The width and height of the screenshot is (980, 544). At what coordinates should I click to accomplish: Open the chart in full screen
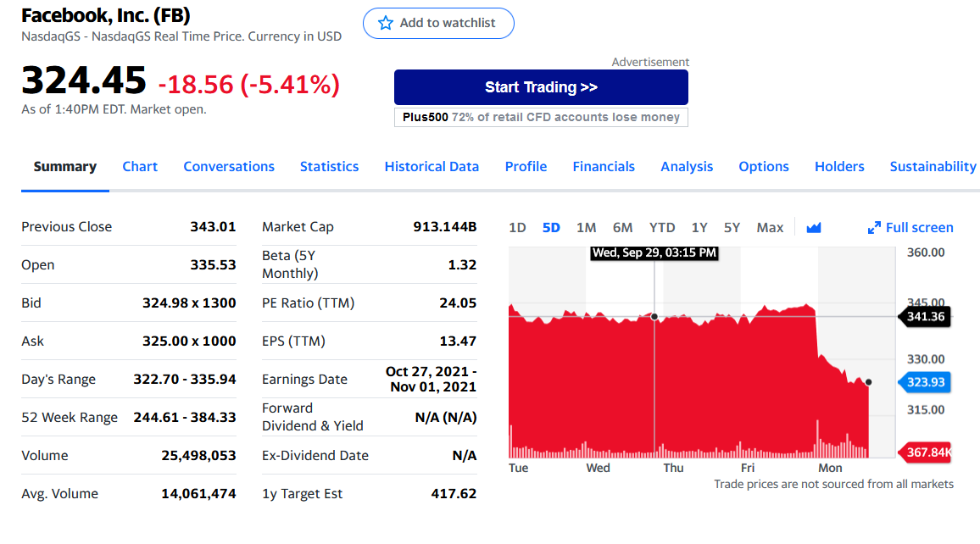pos(910,228)
